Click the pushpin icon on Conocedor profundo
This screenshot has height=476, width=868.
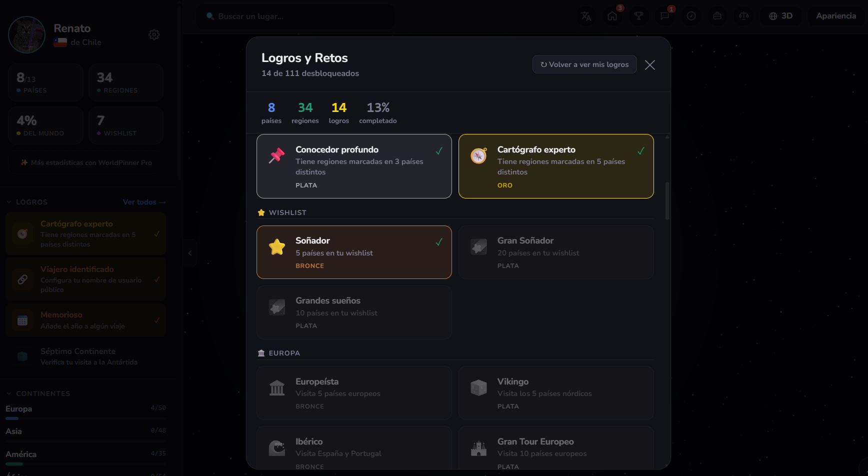[x=276, y=156]
